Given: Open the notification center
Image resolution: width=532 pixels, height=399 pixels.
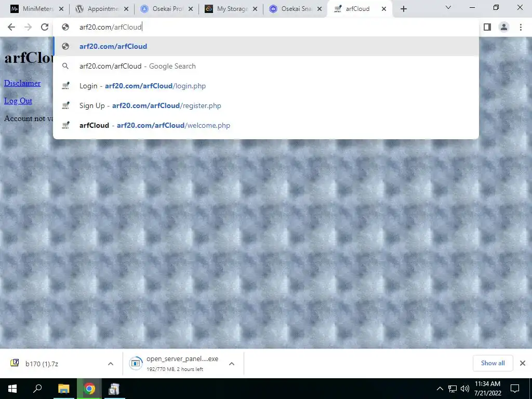Looking at the screenshot, I should [x=515, y=389].
